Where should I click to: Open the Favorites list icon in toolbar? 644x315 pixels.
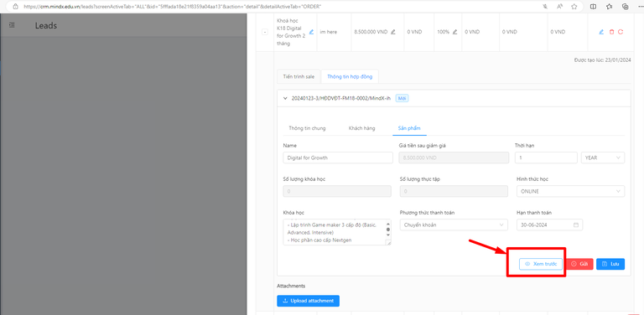pos(609,7)
